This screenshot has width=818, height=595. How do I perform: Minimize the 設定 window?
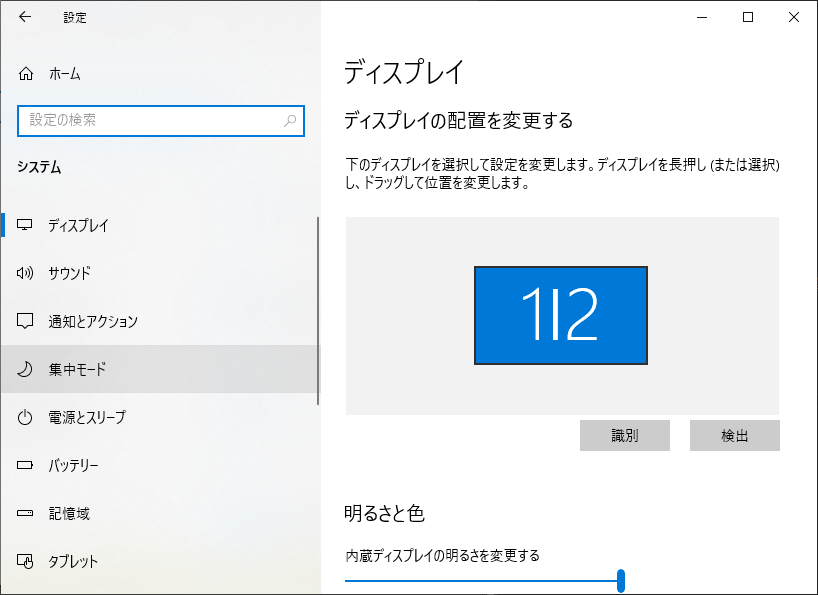tap(702, 17)
